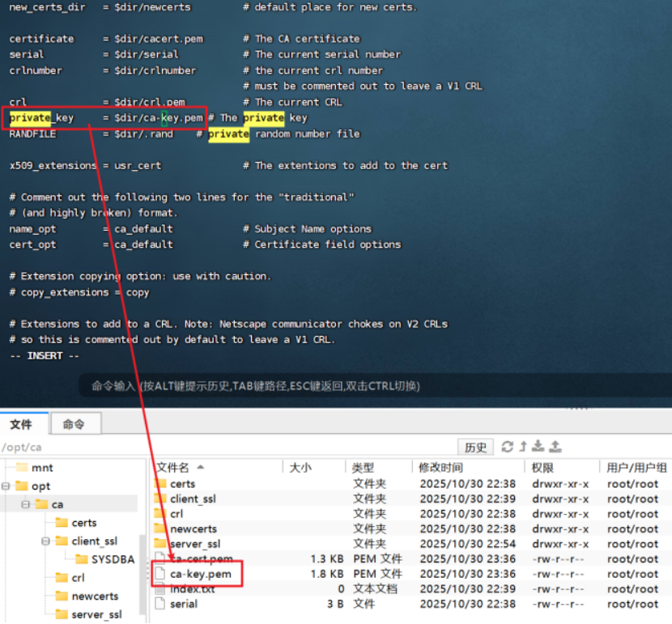
Task: Sort by the 修改时间 column header
Action: (x=469, y=467)
